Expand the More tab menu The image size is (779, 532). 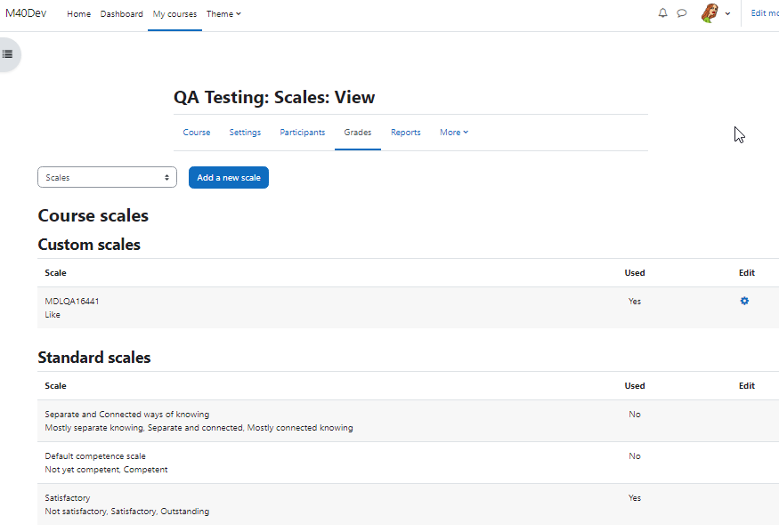[454, 133]
